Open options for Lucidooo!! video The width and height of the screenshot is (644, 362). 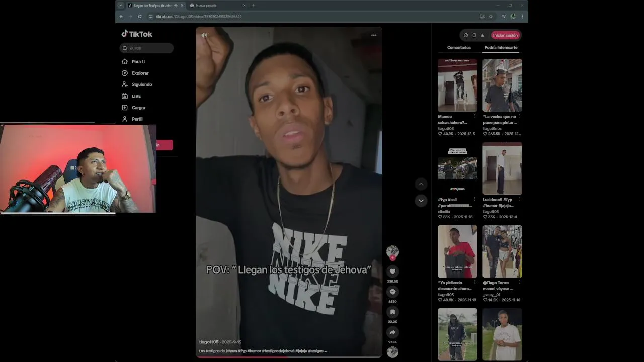pyautogui.click(x=520, y=200)
